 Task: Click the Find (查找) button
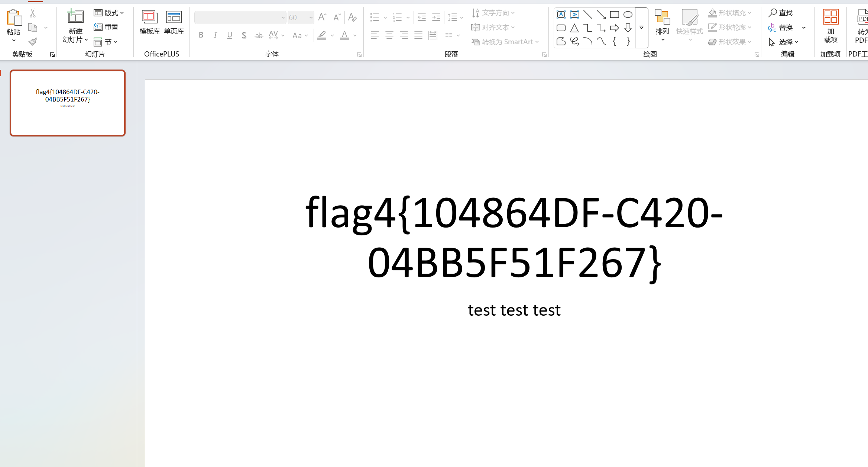coord(781,13)
